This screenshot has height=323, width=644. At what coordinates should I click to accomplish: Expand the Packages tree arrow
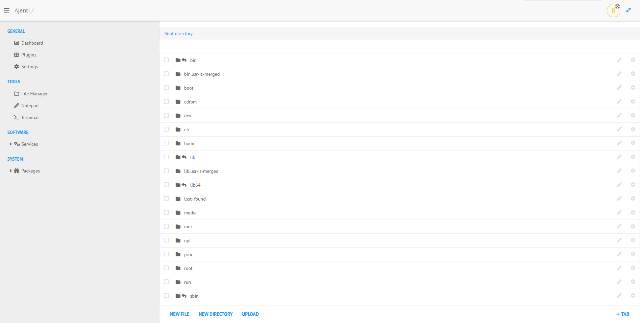pos(10,171)
